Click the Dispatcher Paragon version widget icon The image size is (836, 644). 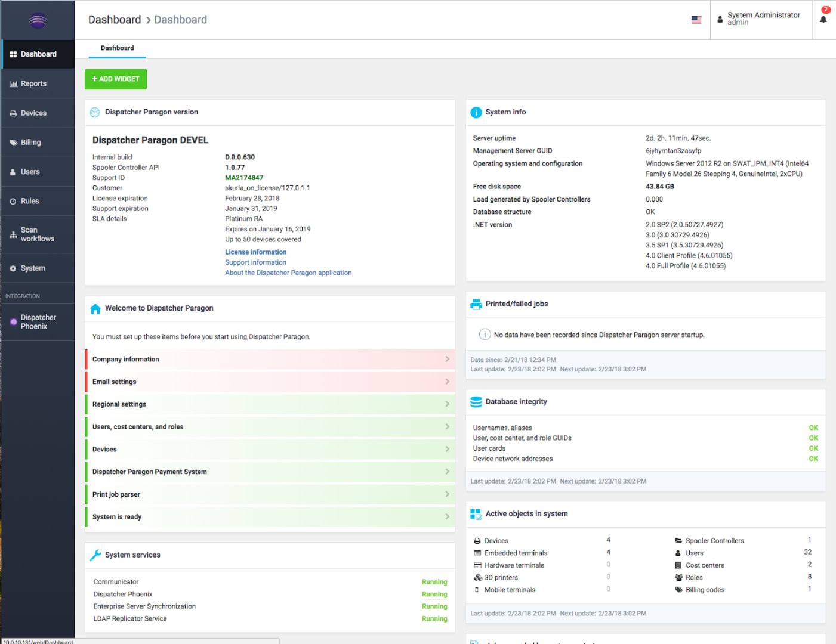(95, 112)
